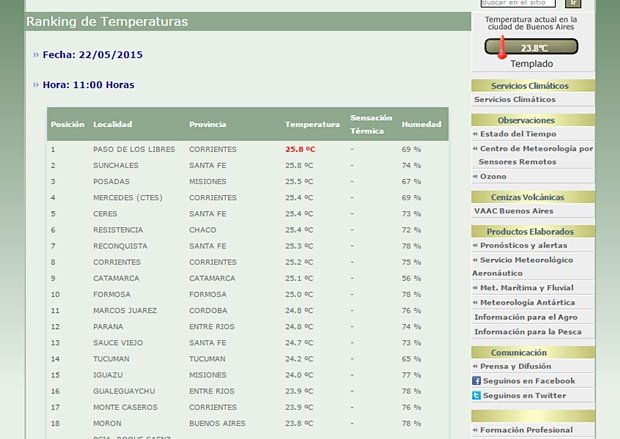Open Prensa y Difusión menu
The width and height of the screenshot is (620, 439).
(515, 366)
